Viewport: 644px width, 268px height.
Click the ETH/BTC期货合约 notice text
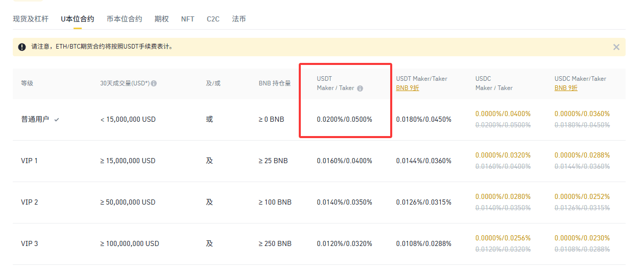click(x=102, y=47)
